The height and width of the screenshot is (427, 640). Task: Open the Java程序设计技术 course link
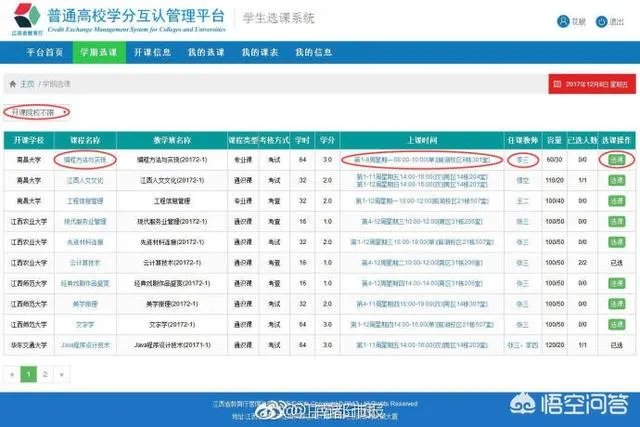(x=85, y=345)
